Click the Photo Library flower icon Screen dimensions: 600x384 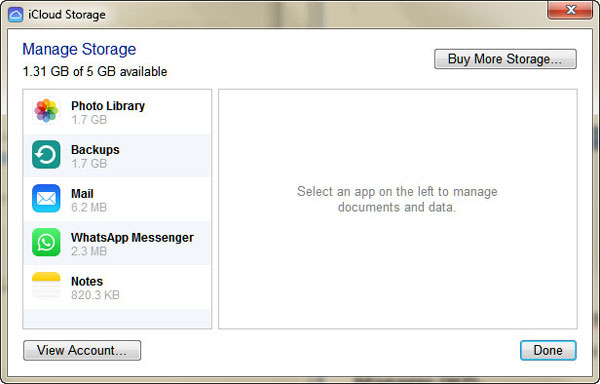(x=46, y=111)
